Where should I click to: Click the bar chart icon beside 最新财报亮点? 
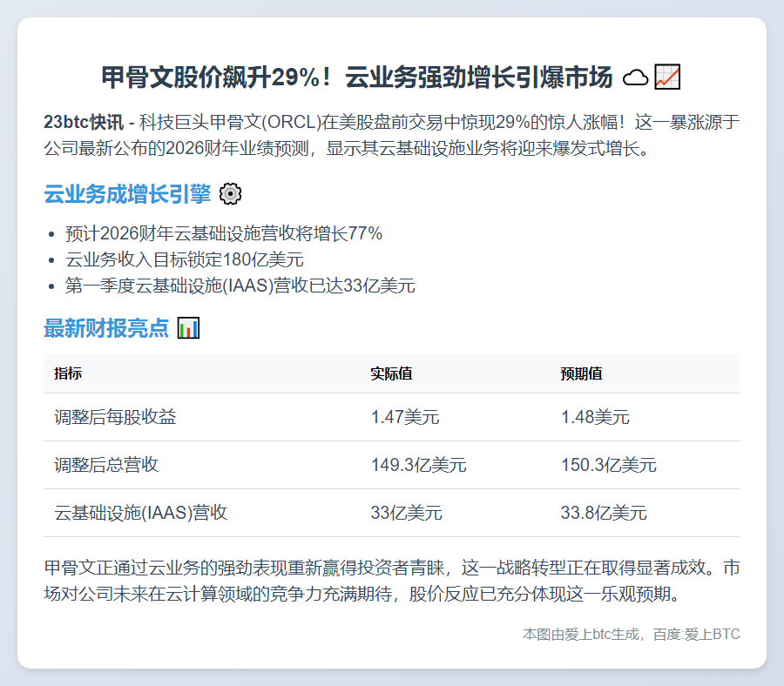[x=188, y=328]
